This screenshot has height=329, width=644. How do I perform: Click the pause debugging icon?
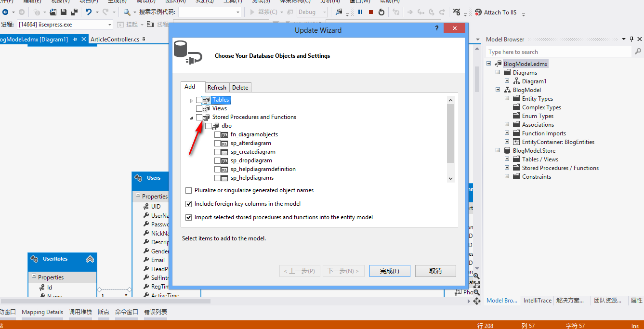pos(360,12)
